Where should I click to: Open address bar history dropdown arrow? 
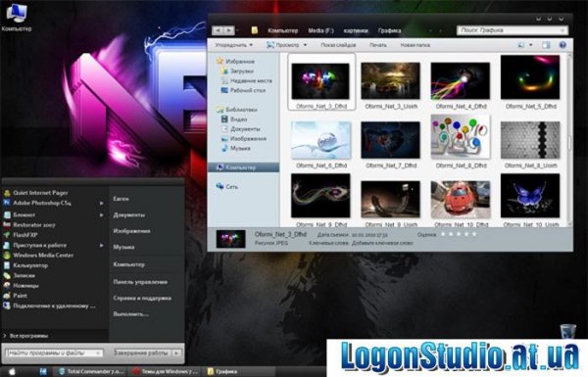[430, 30]
